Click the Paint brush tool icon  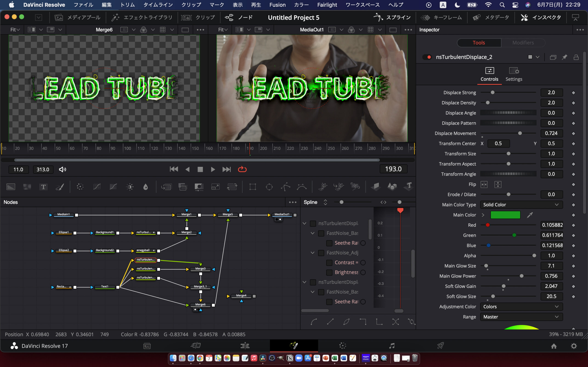pyautogui.click(x=60, y=187)
